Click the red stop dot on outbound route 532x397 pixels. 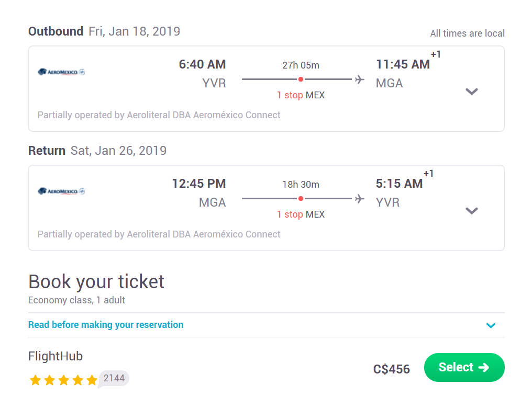[x=301, y=80]
